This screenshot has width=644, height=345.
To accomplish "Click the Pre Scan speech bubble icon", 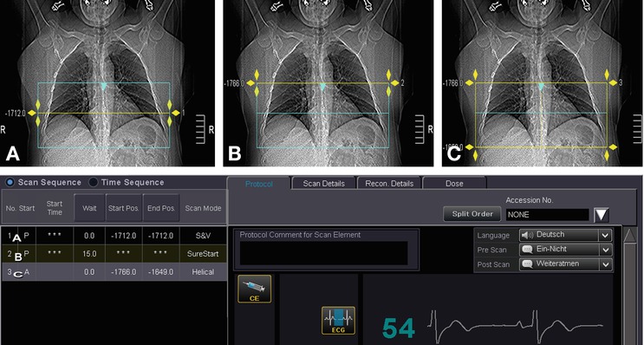I will coord(527,250).
